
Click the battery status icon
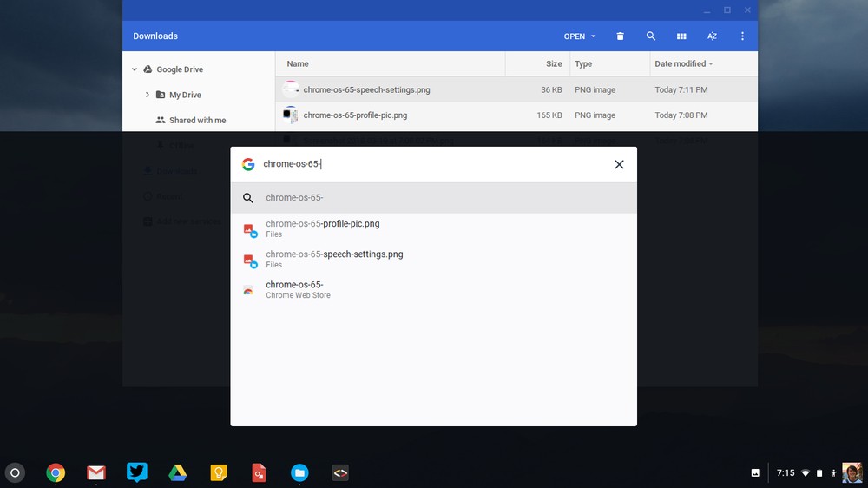pyautogui.click(x=819, y=472)
